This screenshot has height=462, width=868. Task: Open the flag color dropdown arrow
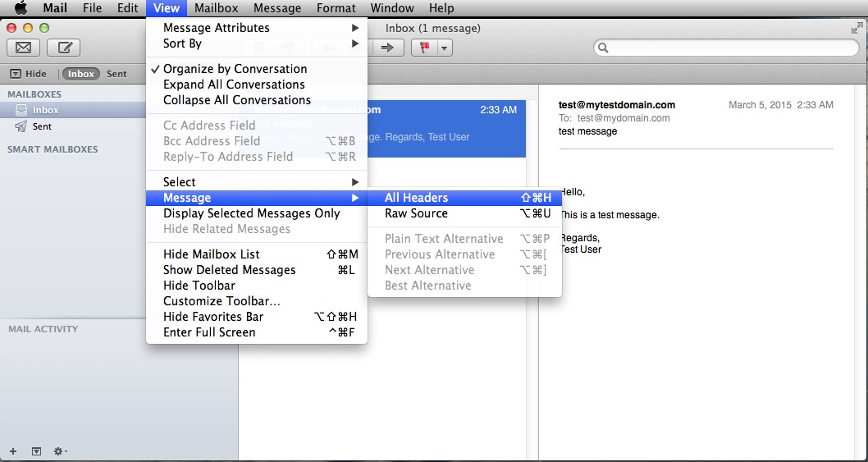coord(445,48)
